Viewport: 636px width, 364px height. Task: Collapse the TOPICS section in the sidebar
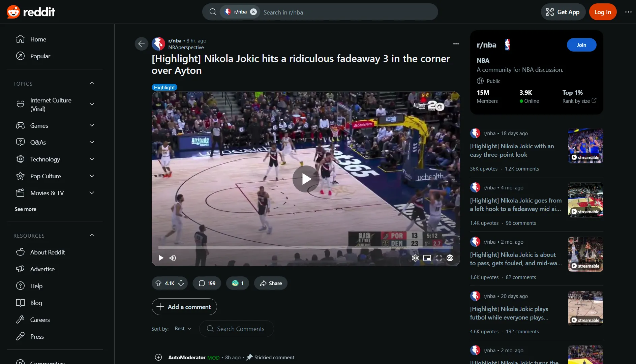(91, 83)
